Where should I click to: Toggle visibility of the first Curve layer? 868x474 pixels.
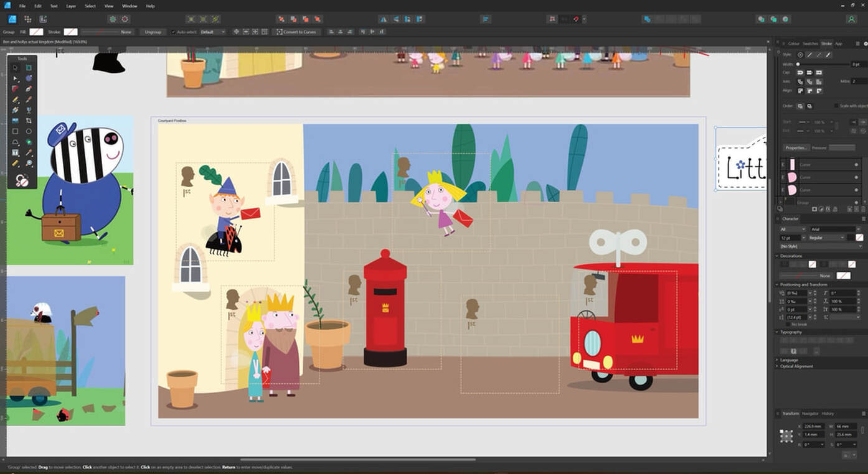pos(856,165)
